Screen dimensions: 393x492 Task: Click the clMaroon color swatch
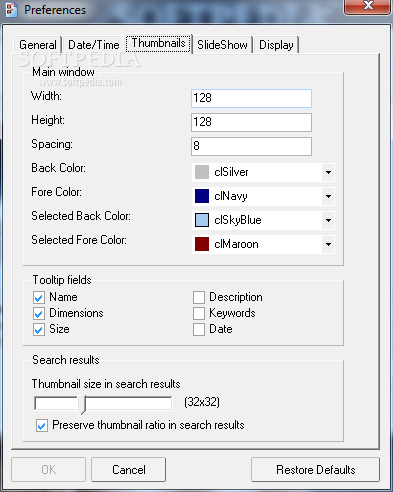coord(202,244)
